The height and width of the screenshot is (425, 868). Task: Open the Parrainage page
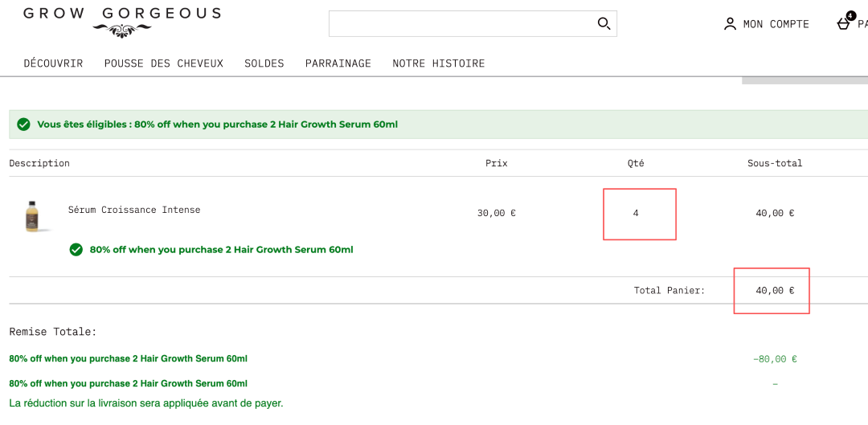tap(338, 63)
